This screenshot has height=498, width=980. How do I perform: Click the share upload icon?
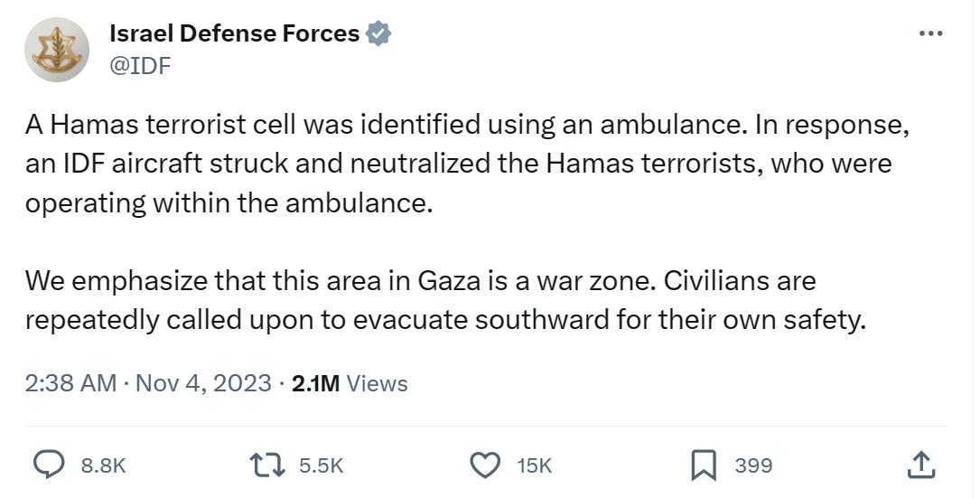coord(920,465)
